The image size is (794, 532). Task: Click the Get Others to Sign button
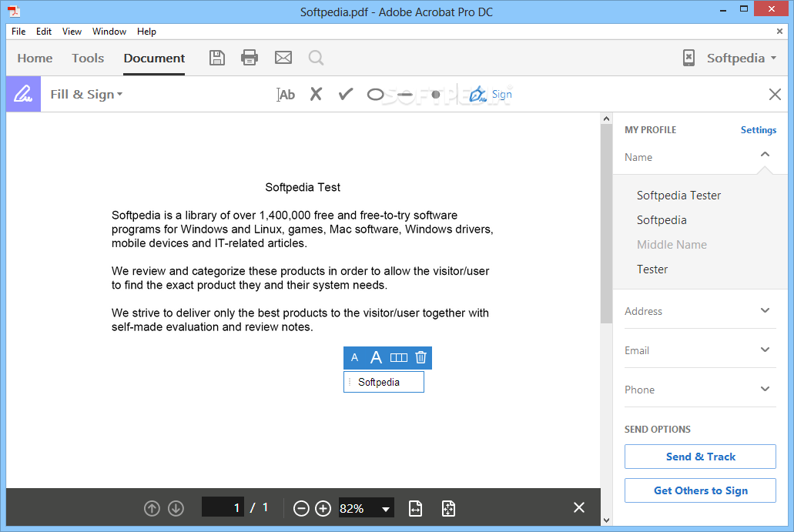point(700,490)
